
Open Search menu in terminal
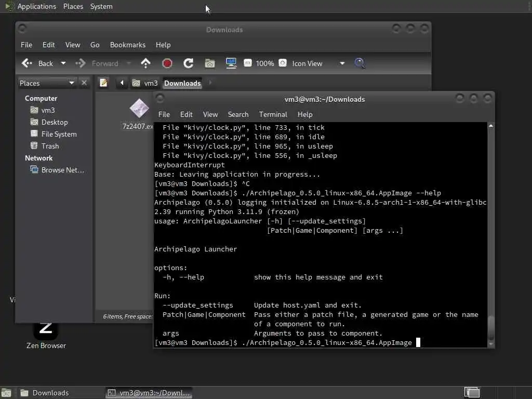tap(238, 114)
